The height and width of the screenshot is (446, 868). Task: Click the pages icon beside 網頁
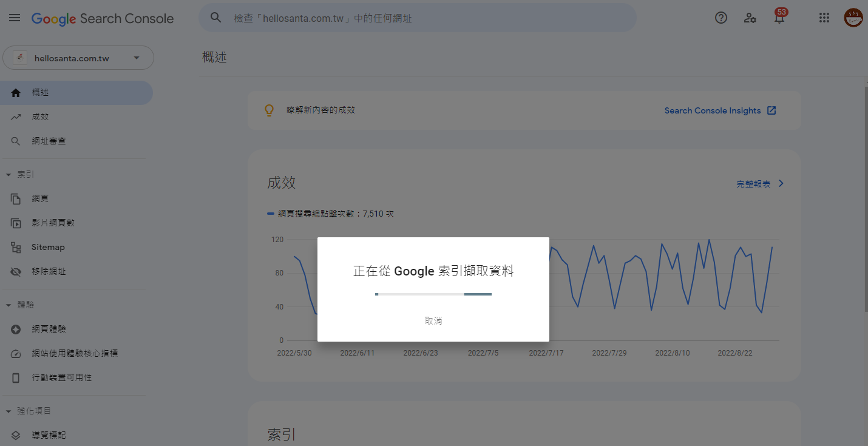tap(16, 199)
